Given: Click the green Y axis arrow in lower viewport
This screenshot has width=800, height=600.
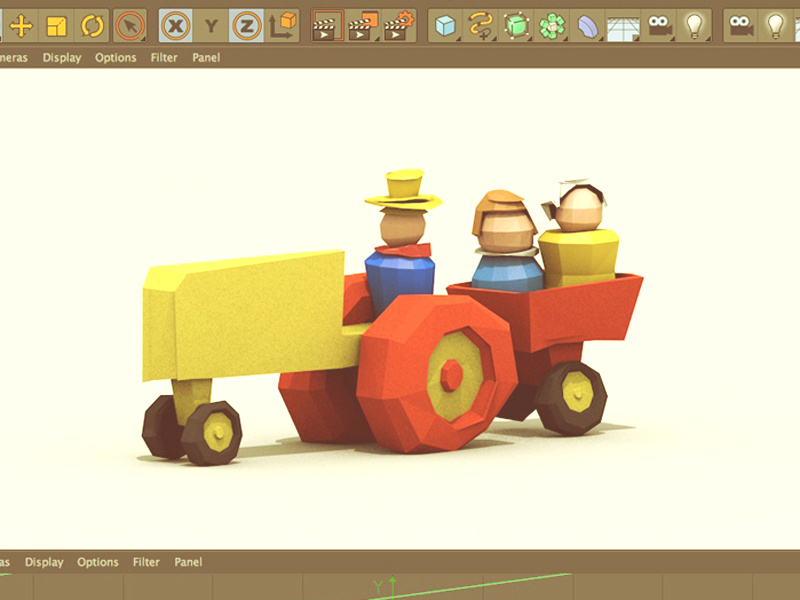Looking at the screenshot, I should [x=392, y=586].
